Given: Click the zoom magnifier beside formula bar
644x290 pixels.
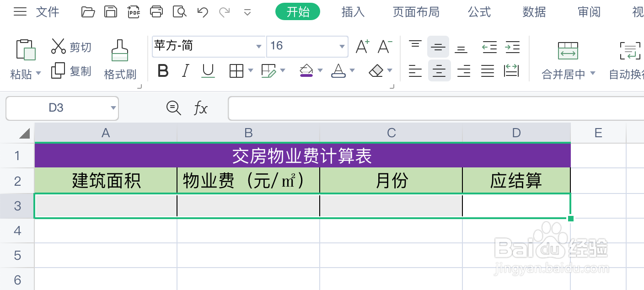Looking at the screenshot, I should click(x=173, y=108).
